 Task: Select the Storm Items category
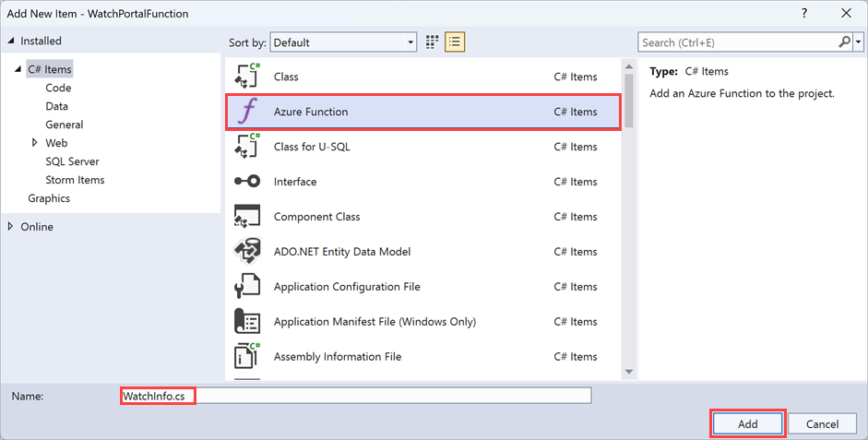(75, 179)
